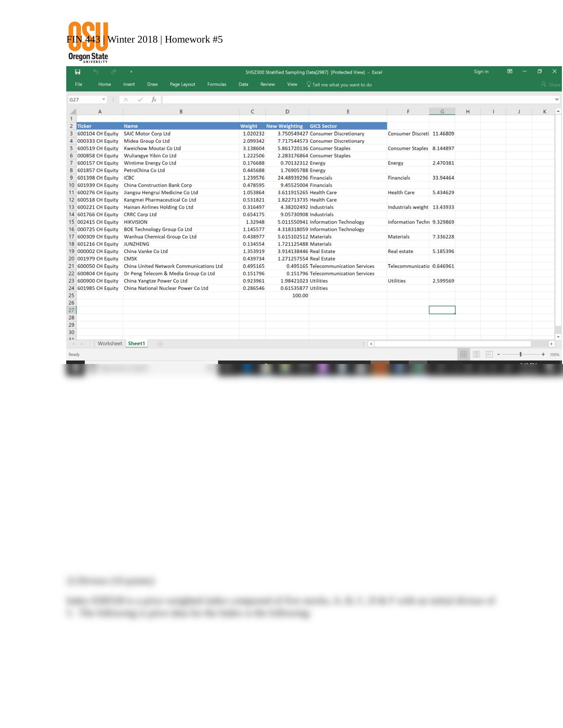Click vertical scrollbar up arrow

[x=558, y=111]
